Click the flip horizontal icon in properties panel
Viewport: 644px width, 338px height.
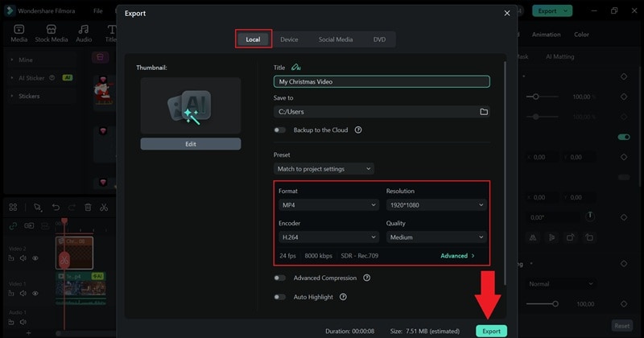(533, 237)
